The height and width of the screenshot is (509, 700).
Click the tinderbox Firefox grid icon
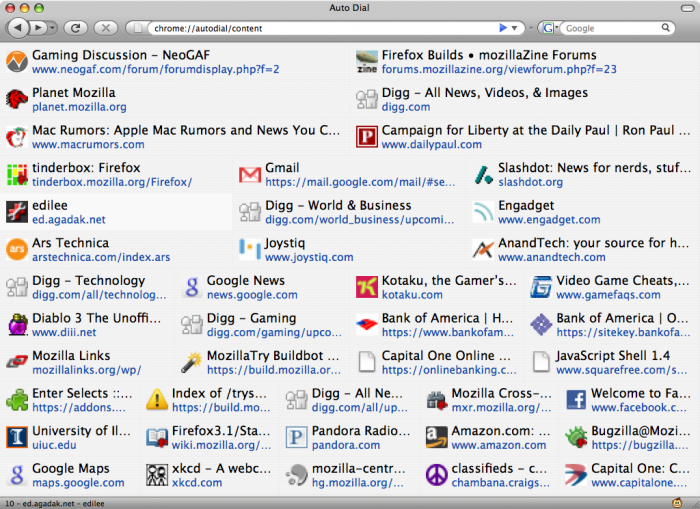point(17,175)
